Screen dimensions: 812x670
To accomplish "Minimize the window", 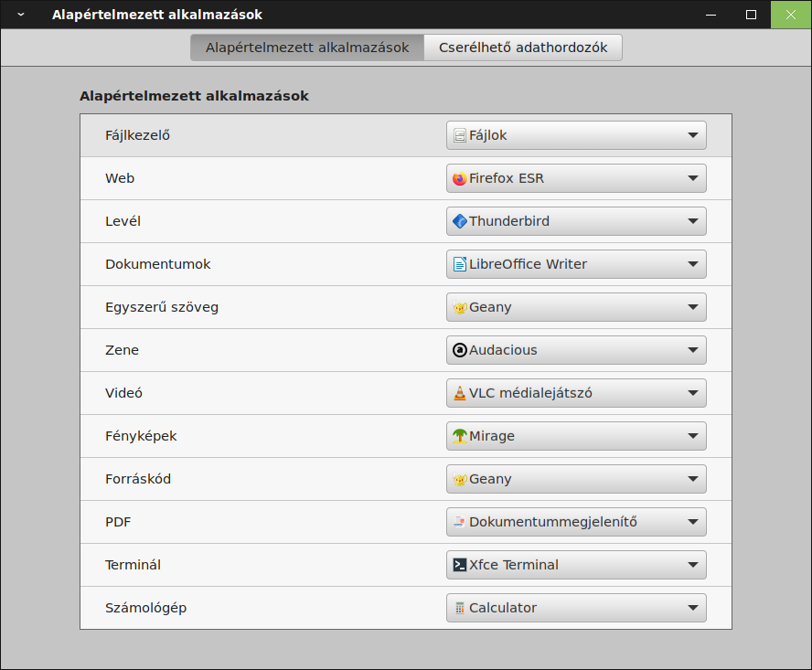I will pos(711,15).
